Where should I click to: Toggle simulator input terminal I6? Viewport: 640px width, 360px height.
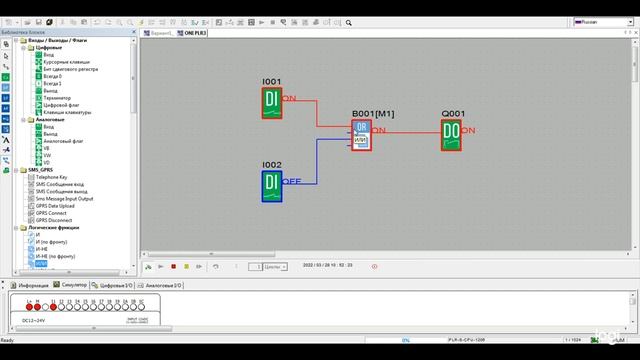[x=93, y=307]
